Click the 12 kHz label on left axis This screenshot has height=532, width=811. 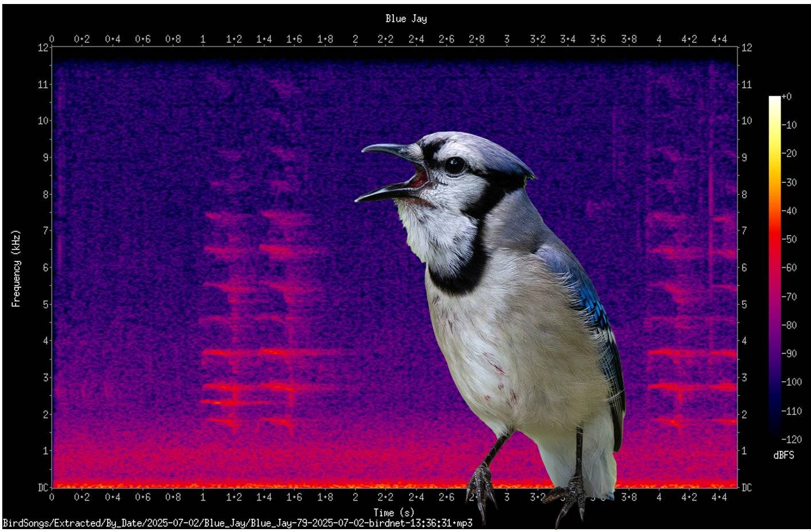point(44,48)
